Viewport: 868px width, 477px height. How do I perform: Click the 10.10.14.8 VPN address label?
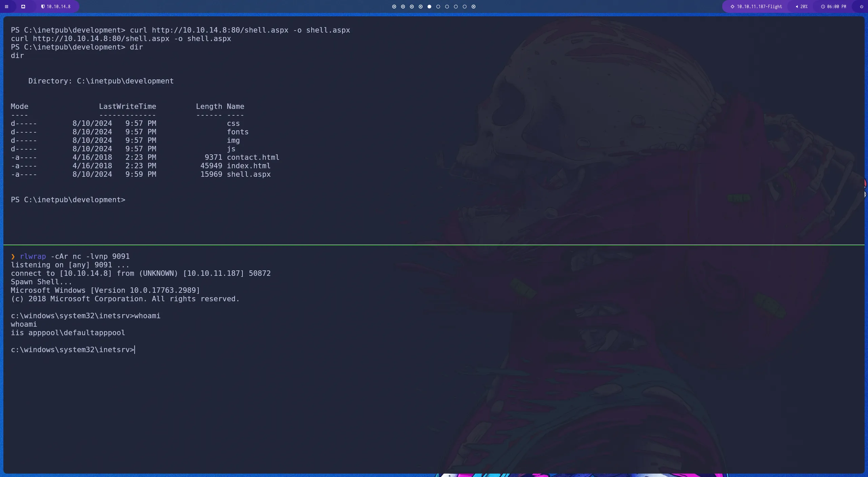tap(58, 6)
